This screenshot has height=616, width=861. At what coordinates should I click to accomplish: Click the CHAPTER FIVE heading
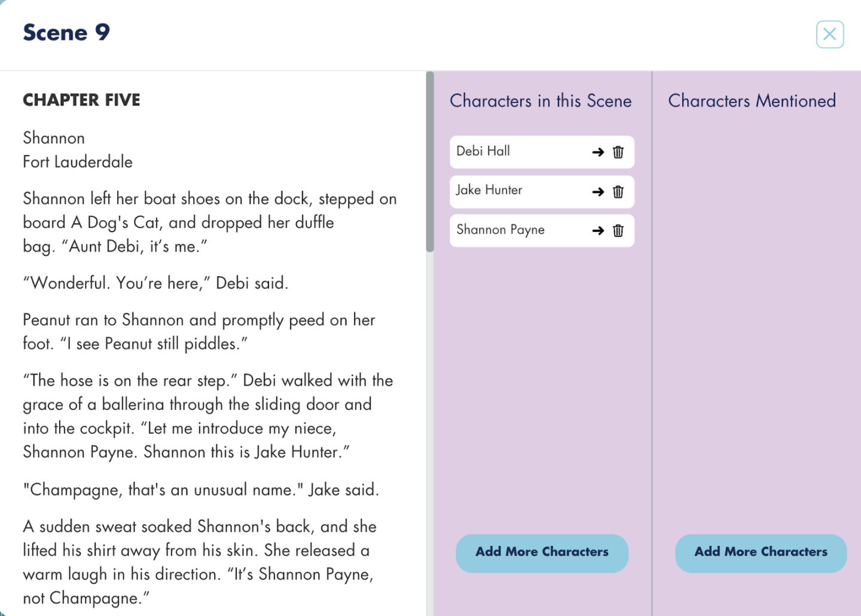tap(81, 100)
